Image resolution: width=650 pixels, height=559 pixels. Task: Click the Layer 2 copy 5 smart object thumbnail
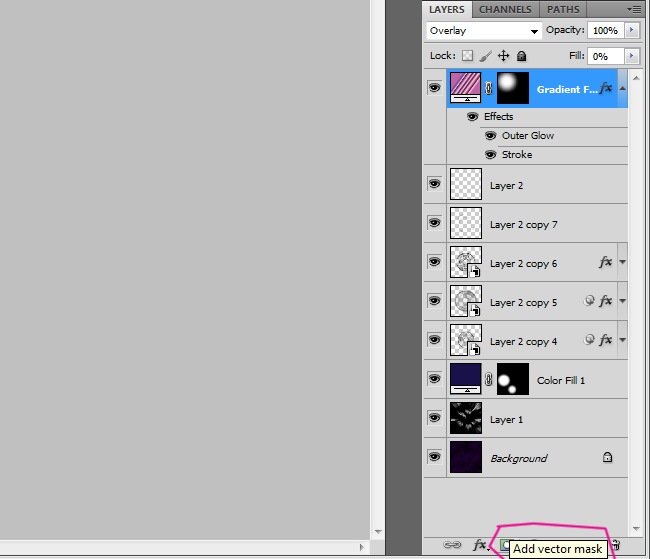coord(466,301)
